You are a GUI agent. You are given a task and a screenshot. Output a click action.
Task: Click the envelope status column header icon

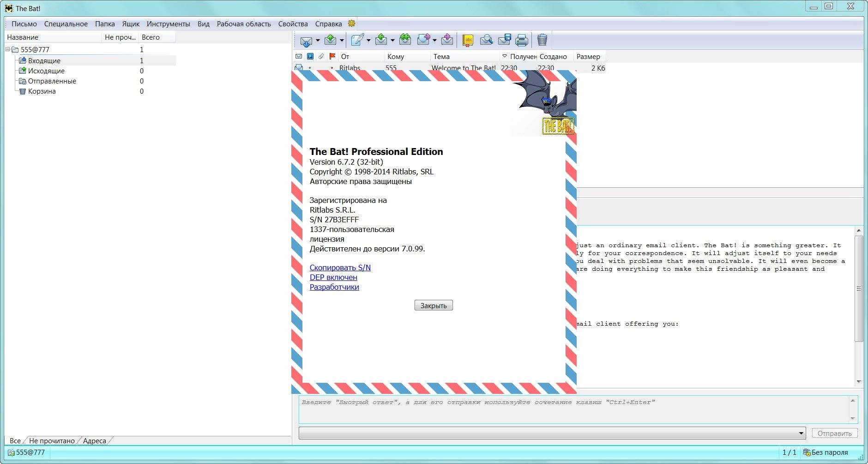299,56
